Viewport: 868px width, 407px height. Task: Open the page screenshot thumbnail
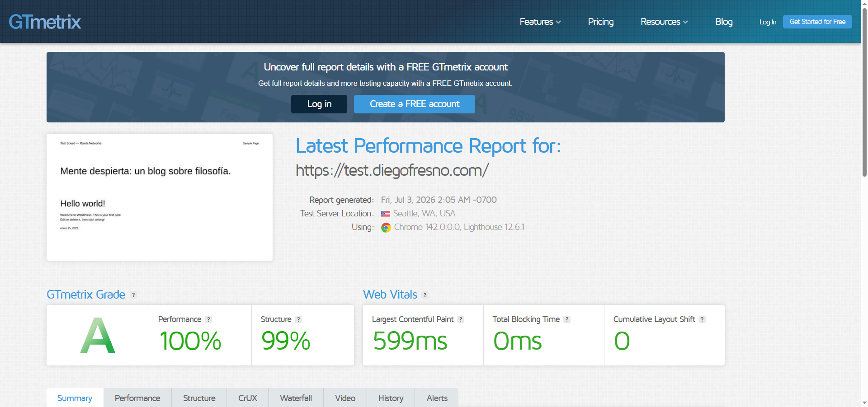(x=160, y=197)
